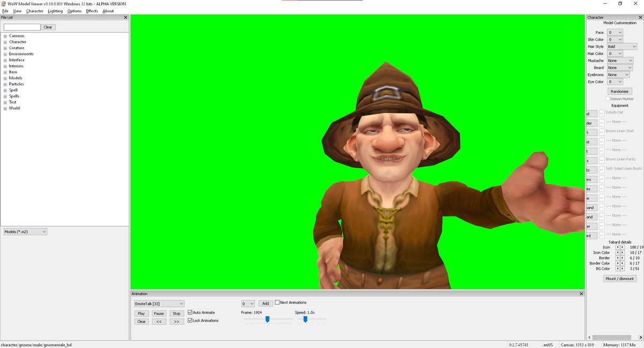Click left arrow for tabard BG Color
Viewport: 644px width, 348px height.
tap(617, 269)
